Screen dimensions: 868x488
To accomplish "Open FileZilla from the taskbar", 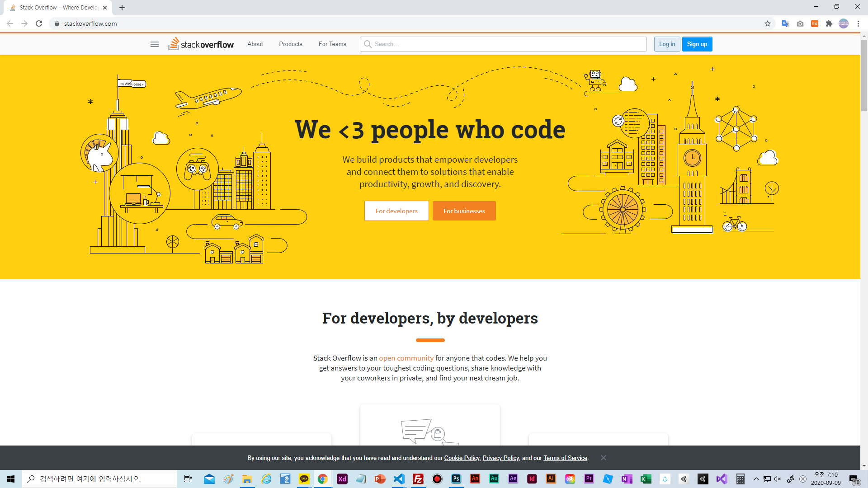I will 418,479.
